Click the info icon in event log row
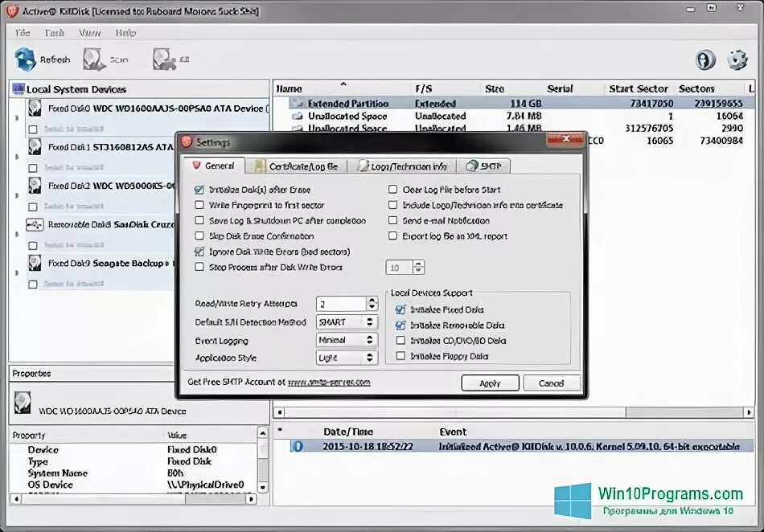The height and width of the screenshot is (532, 764). [298, 446]
